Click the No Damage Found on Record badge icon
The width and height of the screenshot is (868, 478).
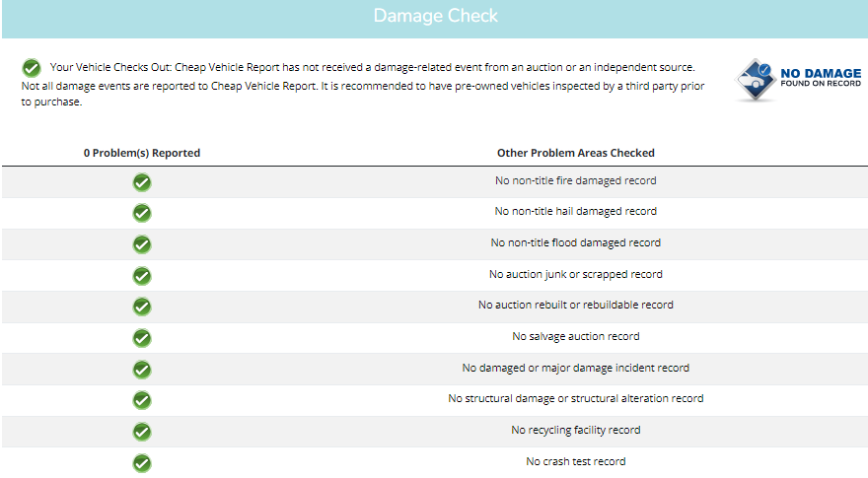click(756, 80)
